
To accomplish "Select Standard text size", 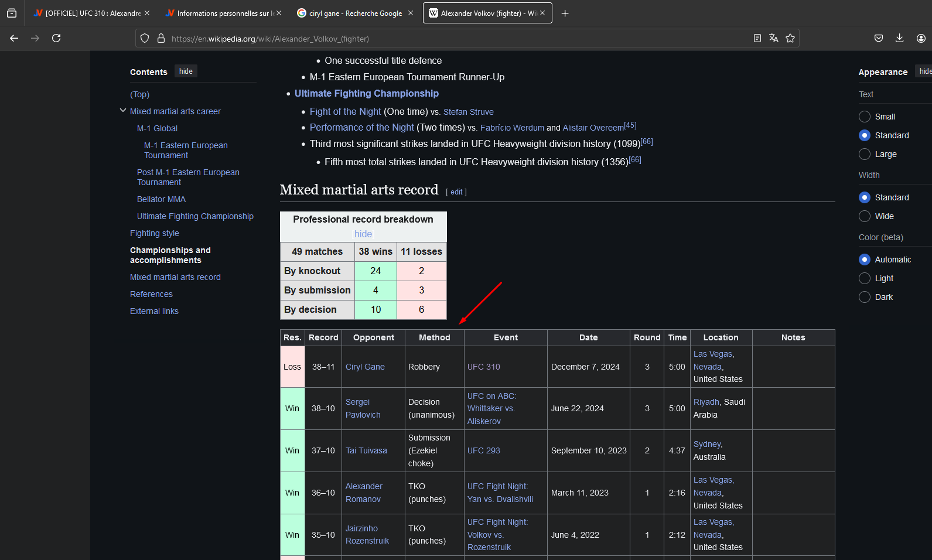I will 865,135.
